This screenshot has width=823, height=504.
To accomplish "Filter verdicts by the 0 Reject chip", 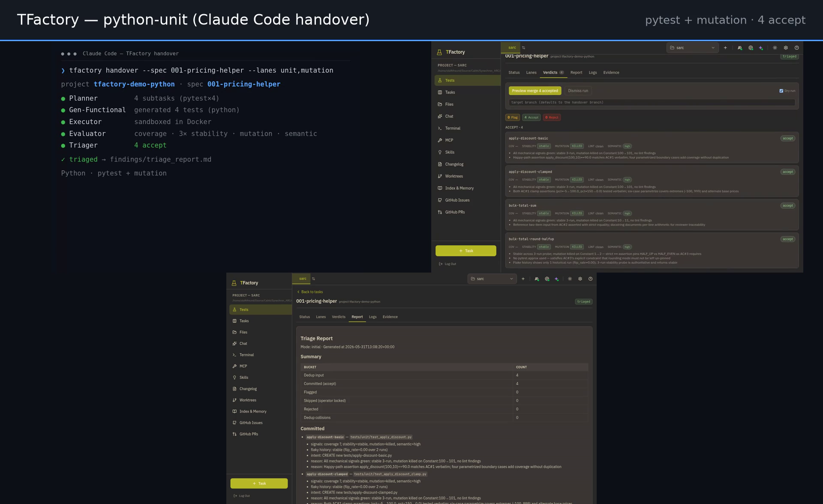I will pyautogui.click(x=552, y=117).
